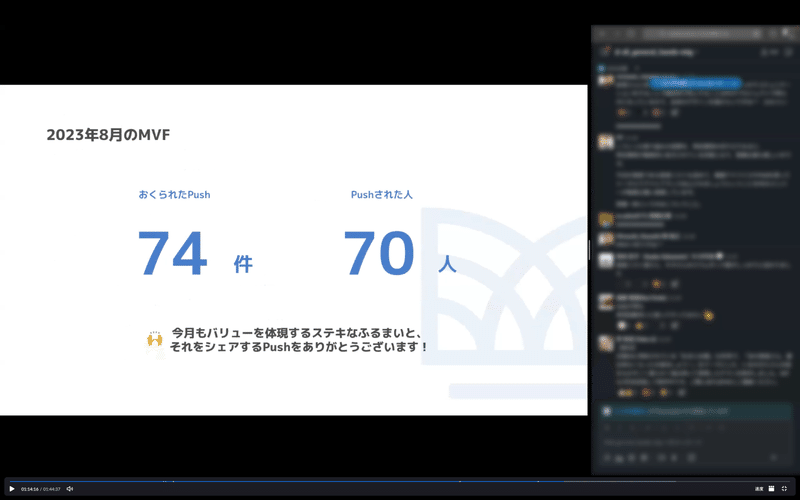Viewport: 800px width, 500px height.
Task: Click the blue new-messages pill in Slack
Action: (695, 84)
